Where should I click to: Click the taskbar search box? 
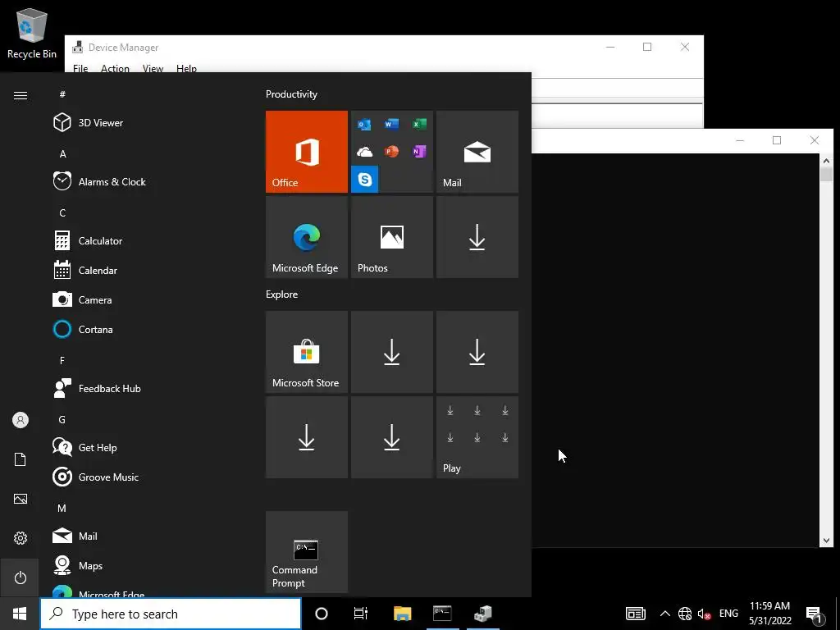click(171, 614)
